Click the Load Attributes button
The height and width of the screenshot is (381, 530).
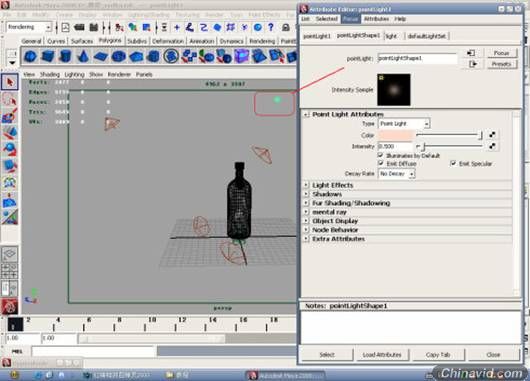pos(382,355)
